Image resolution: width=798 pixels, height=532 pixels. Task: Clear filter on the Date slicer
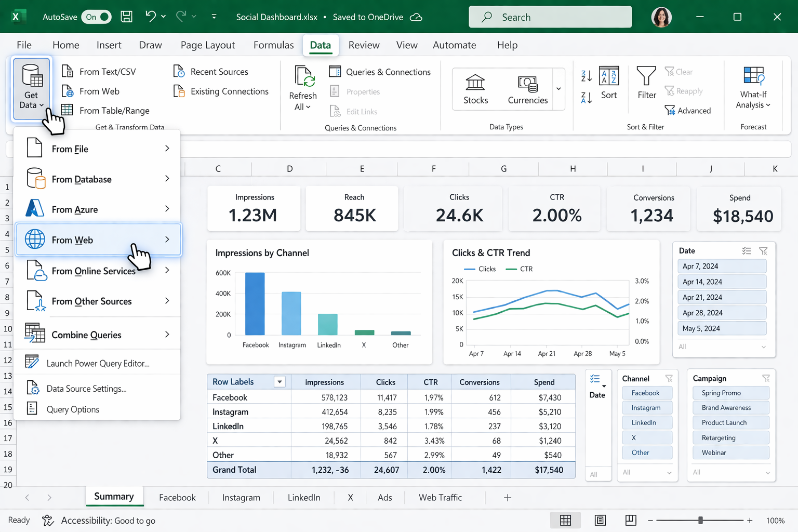(763, 250)
